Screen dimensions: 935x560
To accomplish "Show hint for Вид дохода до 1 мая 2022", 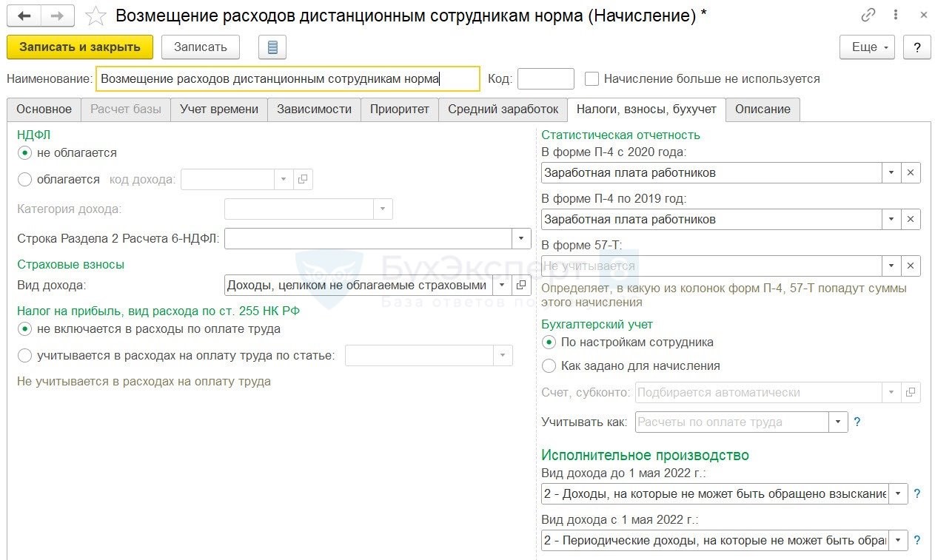I will click(x=917, y=494).
